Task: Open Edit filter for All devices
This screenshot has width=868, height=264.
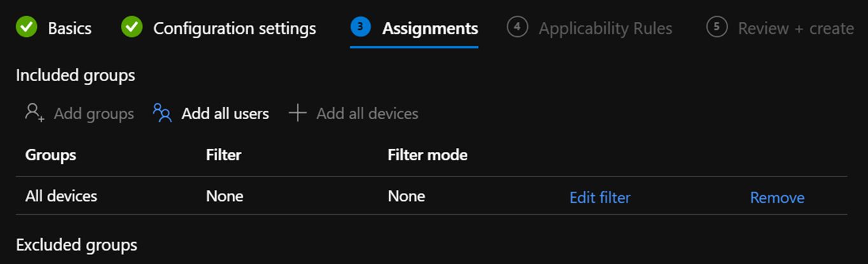Action: (599, 197)
